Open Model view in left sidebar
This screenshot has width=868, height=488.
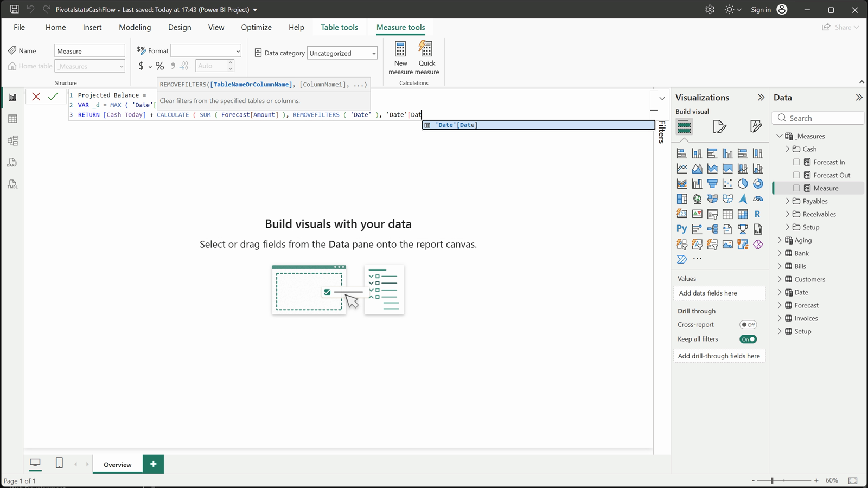click(12, 140)
